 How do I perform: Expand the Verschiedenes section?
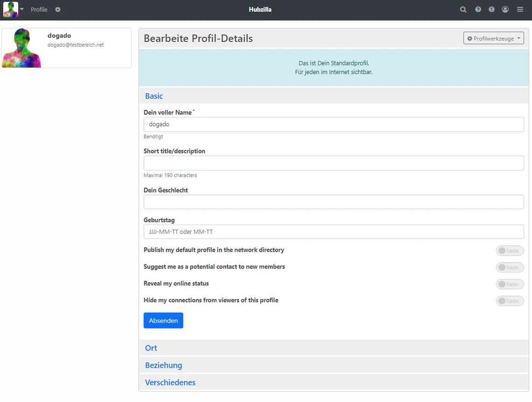170,382
